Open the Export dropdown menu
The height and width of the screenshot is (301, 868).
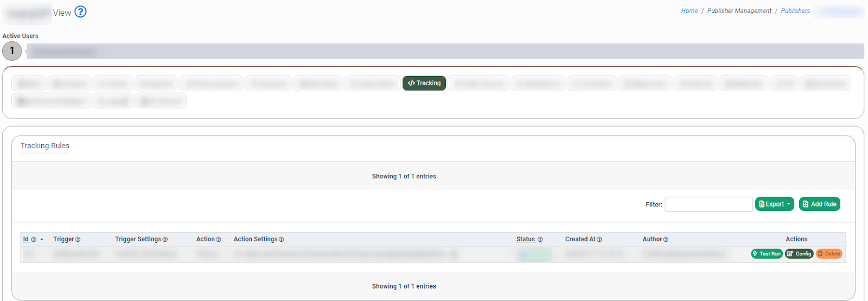click(774, 204)
